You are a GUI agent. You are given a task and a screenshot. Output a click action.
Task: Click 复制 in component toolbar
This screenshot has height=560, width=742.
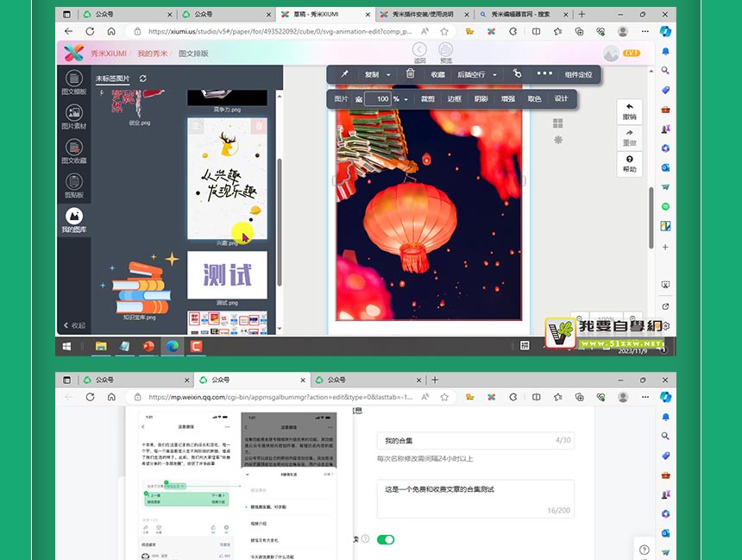372,74
